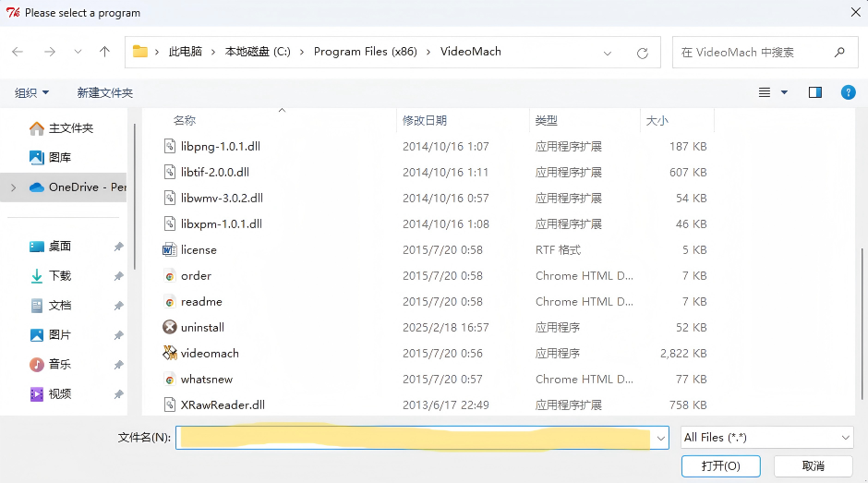This screenshot has width=868, height=483.
Task: Click the folder icon in address bar
Action: (140, 52)
